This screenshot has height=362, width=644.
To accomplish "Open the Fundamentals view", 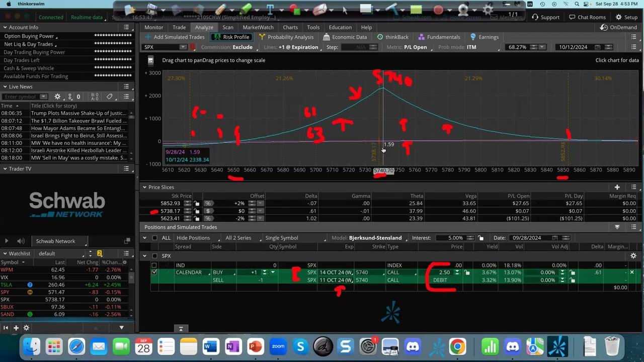I will pyautogui.click(x=438, y=37).
